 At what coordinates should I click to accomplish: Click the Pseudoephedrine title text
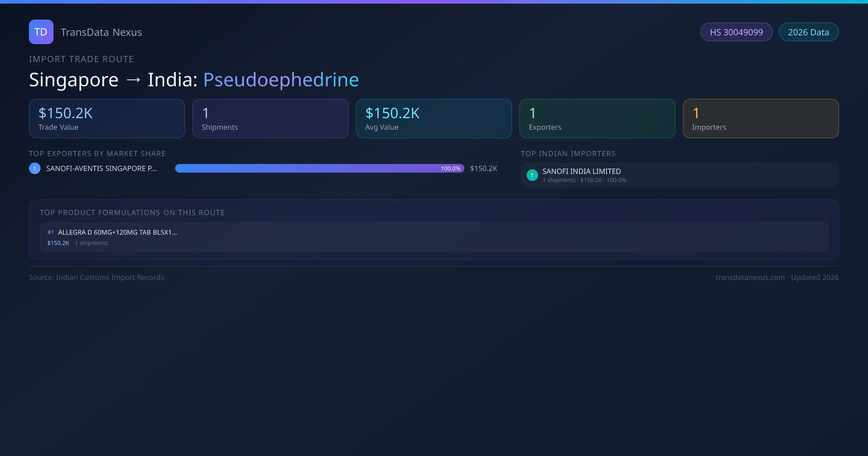(281, 80)
